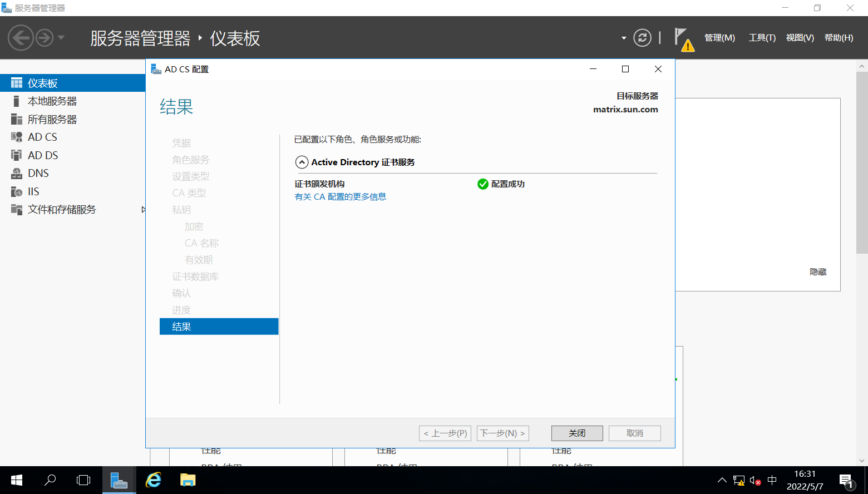Click Server Manager taskbar icon

point(119,480)
